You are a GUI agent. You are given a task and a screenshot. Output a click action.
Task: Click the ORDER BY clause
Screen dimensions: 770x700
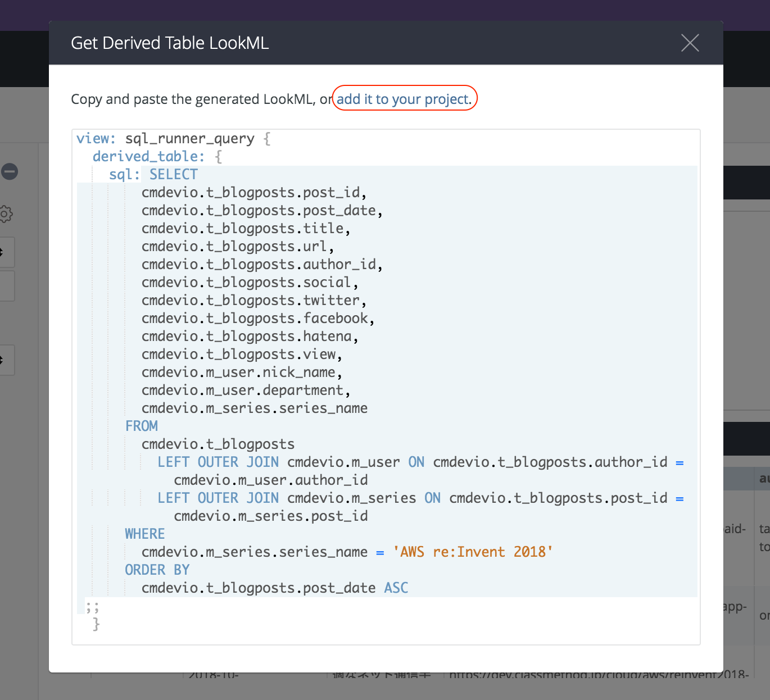(x=157, y=569)
